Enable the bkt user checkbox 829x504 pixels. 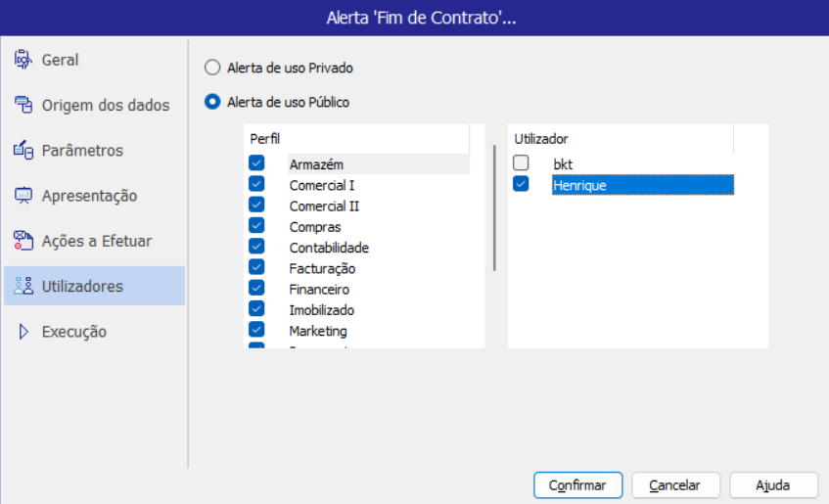point(521,163)
